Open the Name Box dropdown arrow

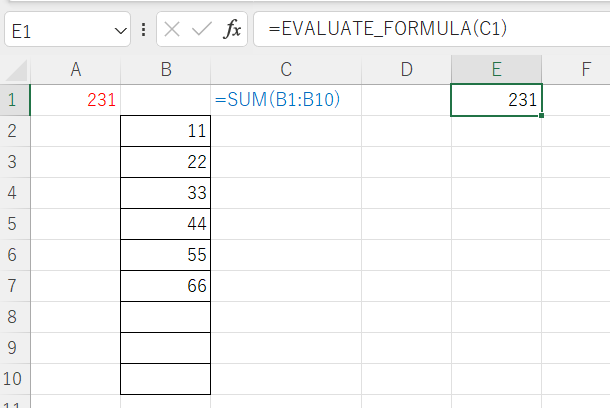click(x=120, y=30)
